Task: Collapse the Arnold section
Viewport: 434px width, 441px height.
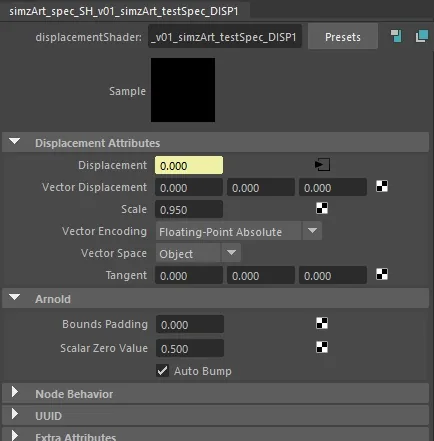Action: [15, 297]
